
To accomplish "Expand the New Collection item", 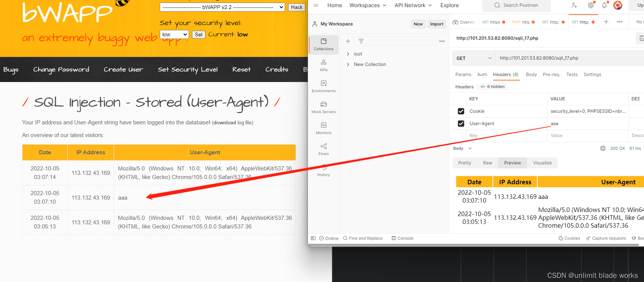I will [348, 64].
